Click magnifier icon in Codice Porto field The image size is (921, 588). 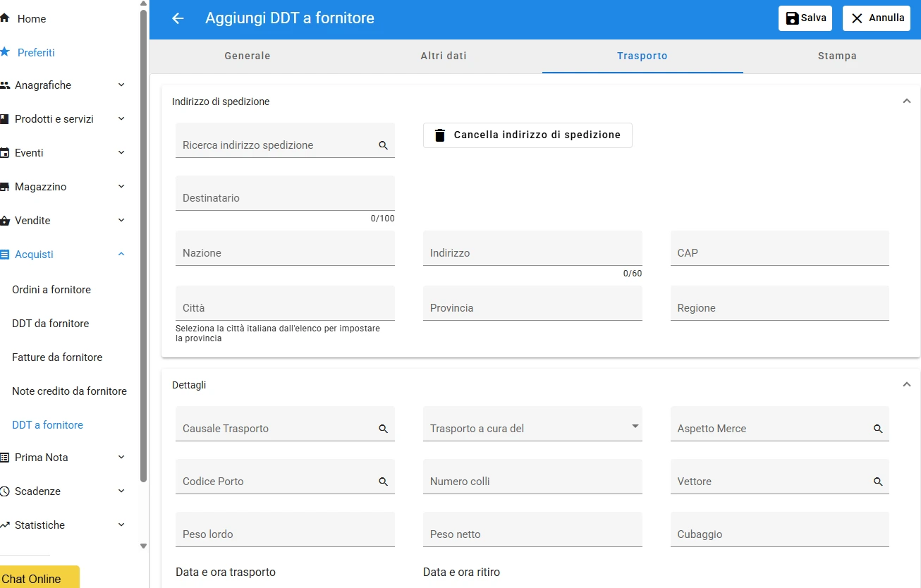[384, 482]
